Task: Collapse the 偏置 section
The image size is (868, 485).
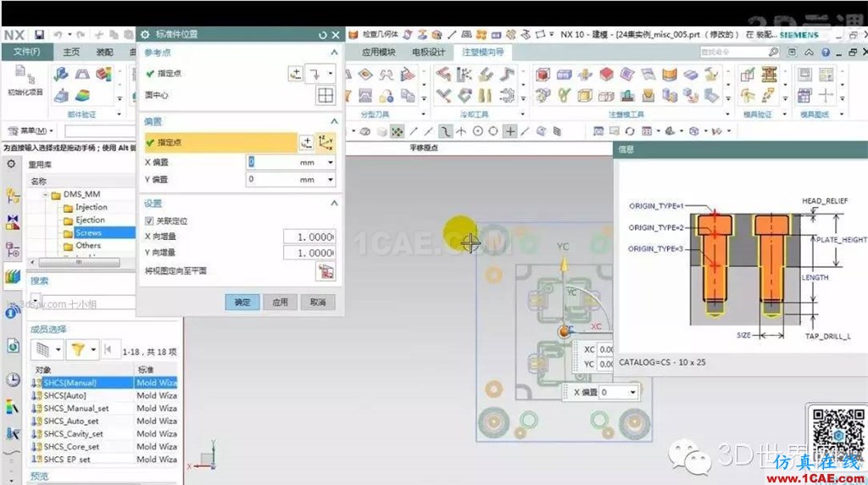Action: 334,121
